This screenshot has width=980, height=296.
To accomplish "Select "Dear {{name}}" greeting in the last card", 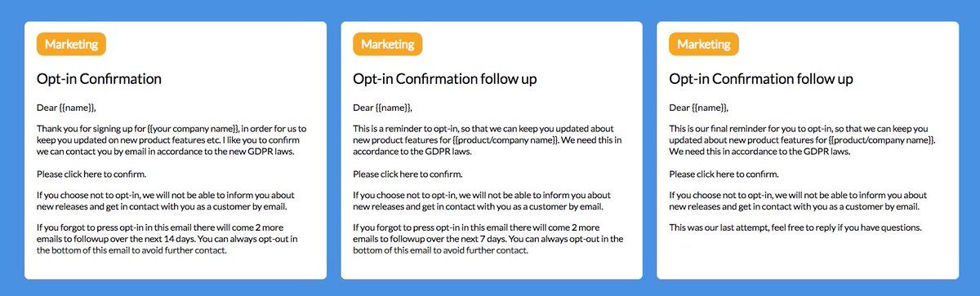I will 698,108.
